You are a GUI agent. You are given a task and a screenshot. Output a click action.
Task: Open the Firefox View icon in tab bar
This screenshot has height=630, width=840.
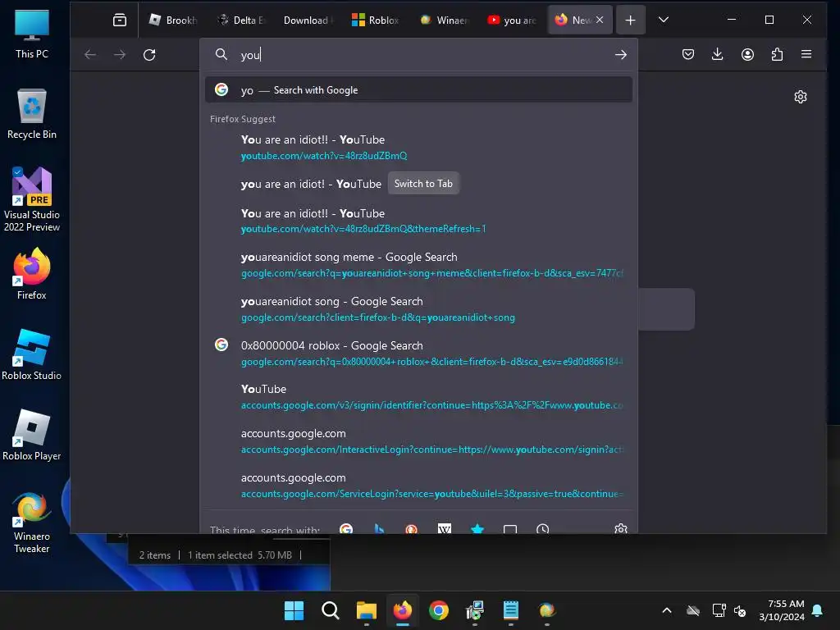click(x=120, y=21)
